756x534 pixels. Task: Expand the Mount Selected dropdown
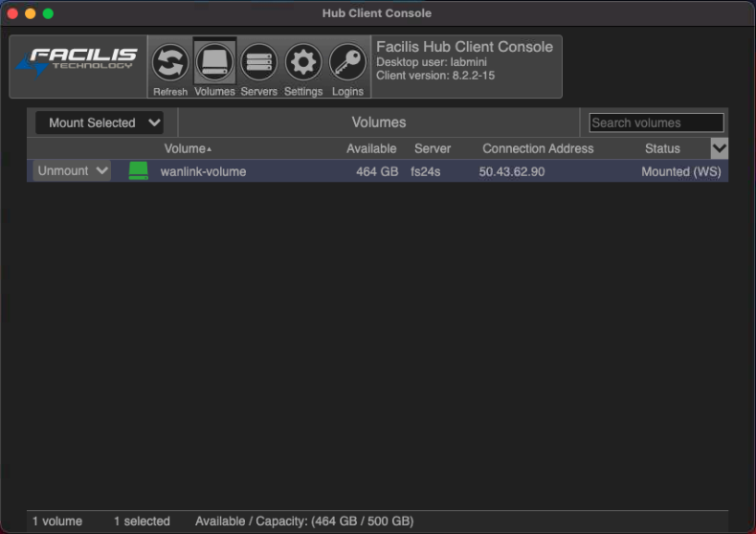pyautogui.click(x=100, y=122)
